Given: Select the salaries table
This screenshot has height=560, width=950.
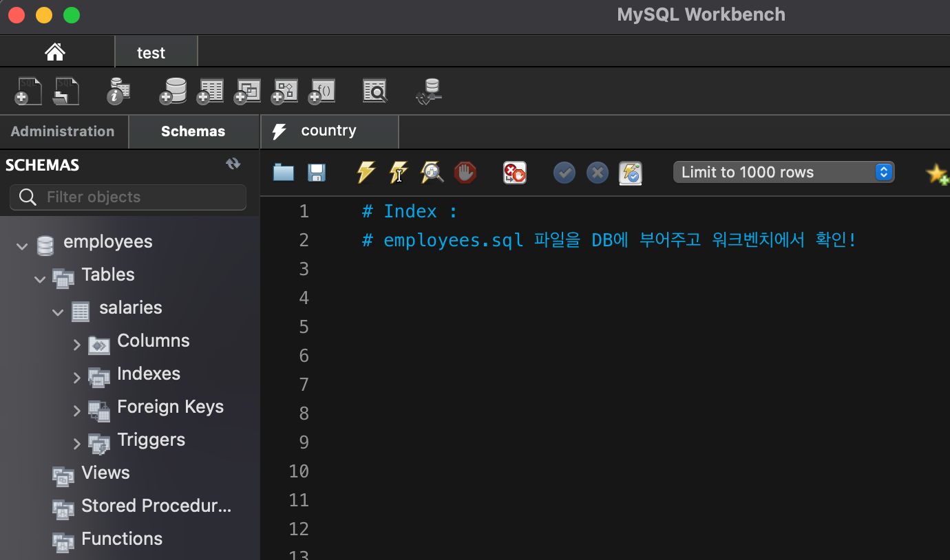Looking at the screenshot, I should 131,308.
